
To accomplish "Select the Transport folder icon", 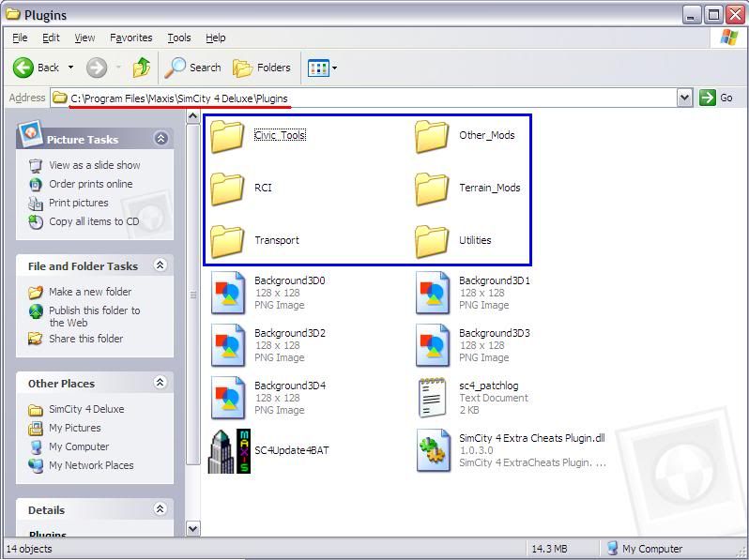I will coord(227,242).
